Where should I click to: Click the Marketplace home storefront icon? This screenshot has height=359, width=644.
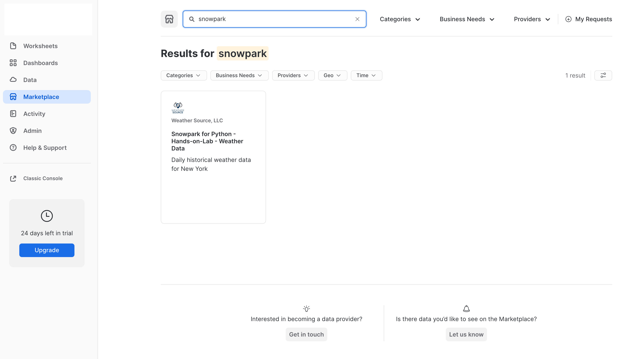pyautogui.click(x=169, y=19)
